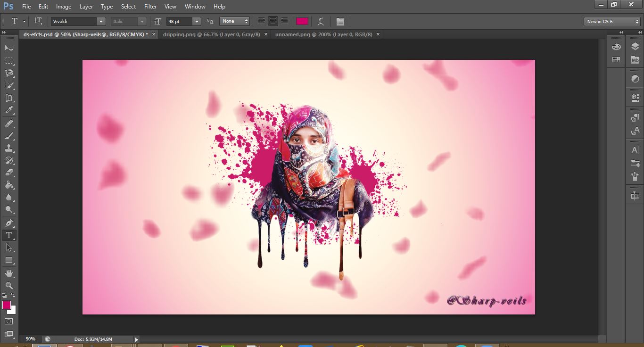
Task: Toggle text orientation button
Action: 39,21
